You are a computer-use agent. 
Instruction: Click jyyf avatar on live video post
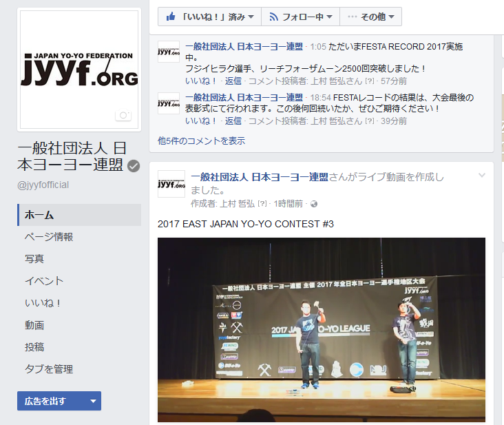(171, 184)
